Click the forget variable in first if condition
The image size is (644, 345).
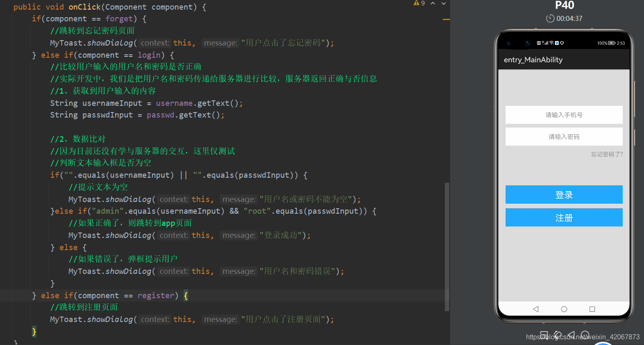(x=119, y=19)
